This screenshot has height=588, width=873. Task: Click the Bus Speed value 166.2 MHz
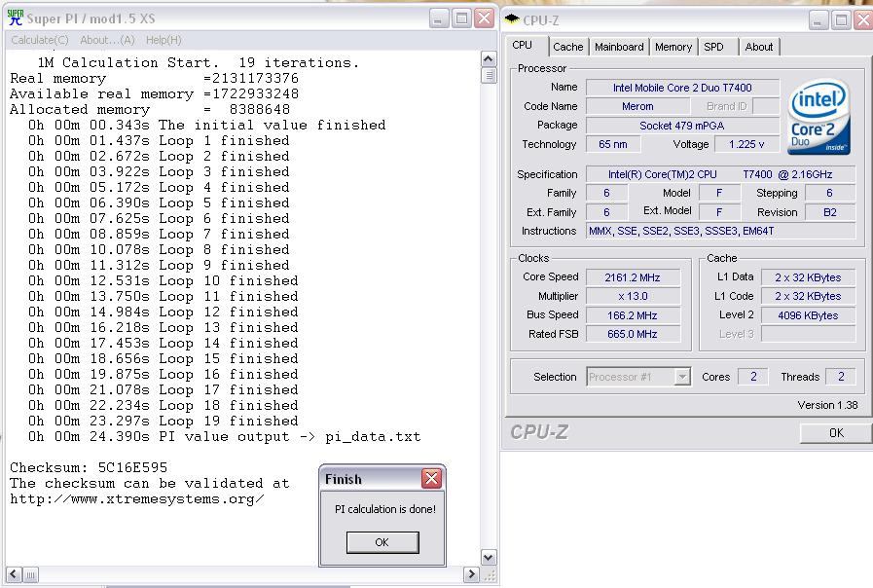(633, 315)
